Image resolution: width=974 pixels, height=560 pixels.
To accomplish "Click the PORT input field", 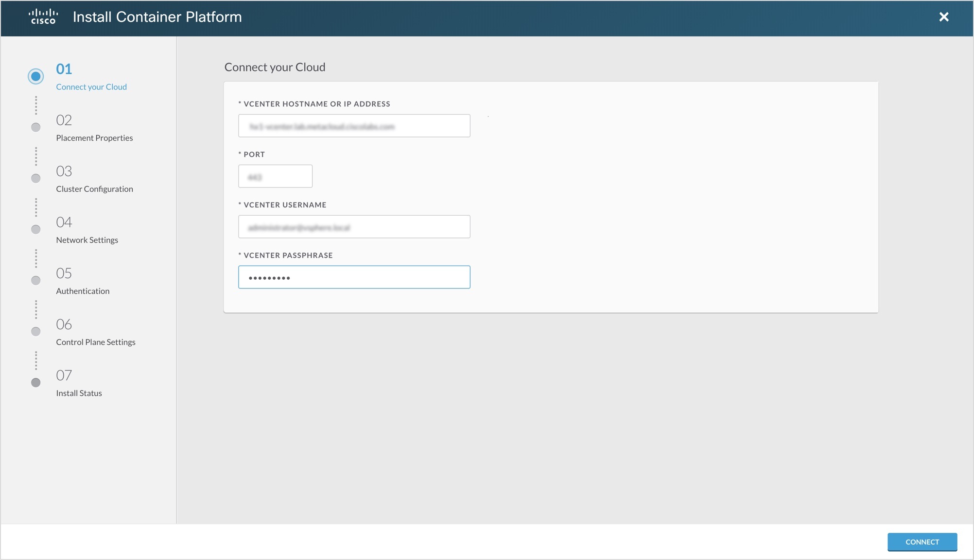I will click(275, 176).
